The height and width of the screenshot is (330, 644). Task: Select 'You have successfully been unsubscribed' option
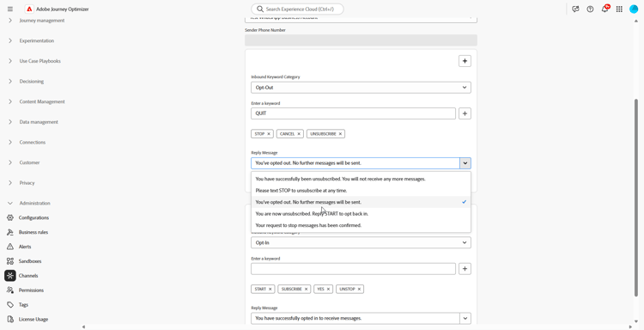click(x=361, y=179)
